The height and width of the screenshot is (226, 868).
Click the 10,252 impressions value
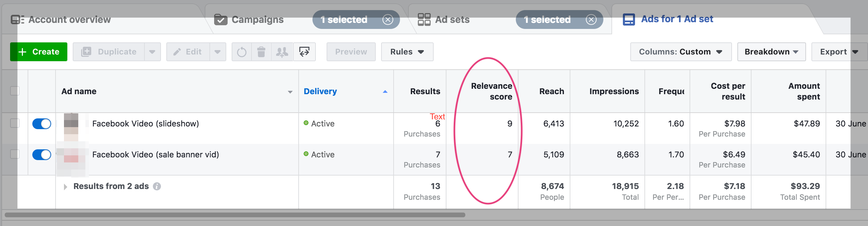click(626, 124)
